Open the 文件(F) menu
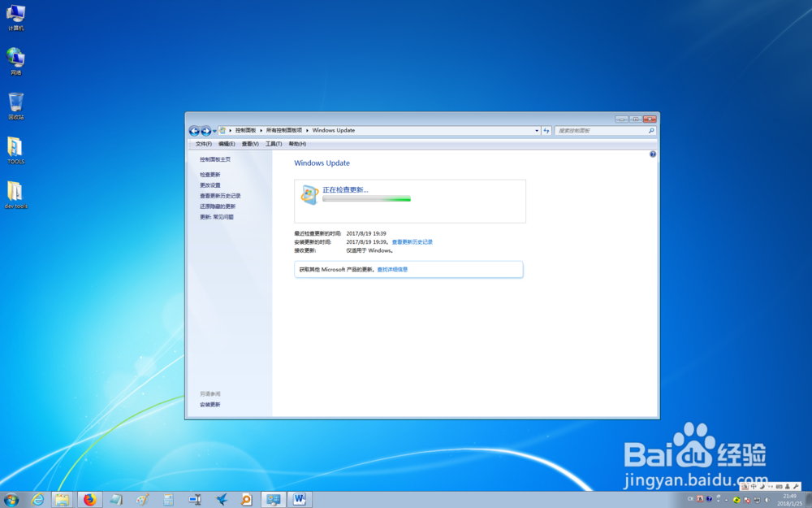The width and height of the screenshot is (812, 508). (204, 144)
